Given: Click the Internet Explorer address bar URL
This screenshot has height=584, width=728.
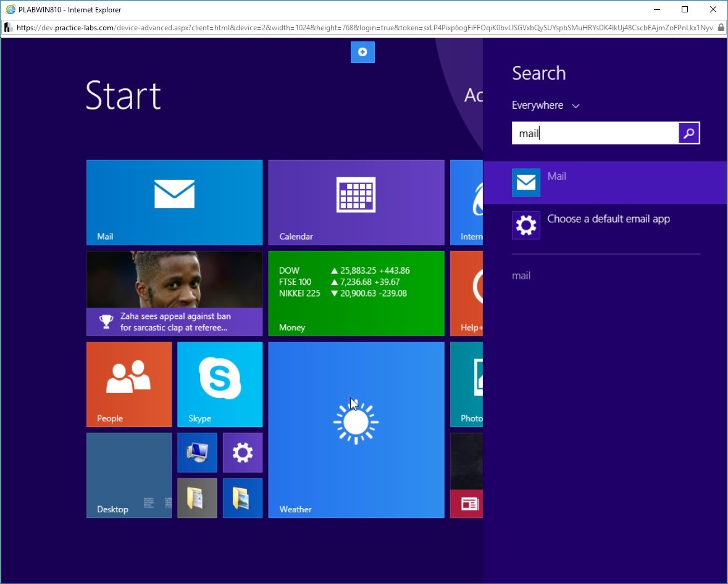Looking at the screenshot, I should point(365,28).
